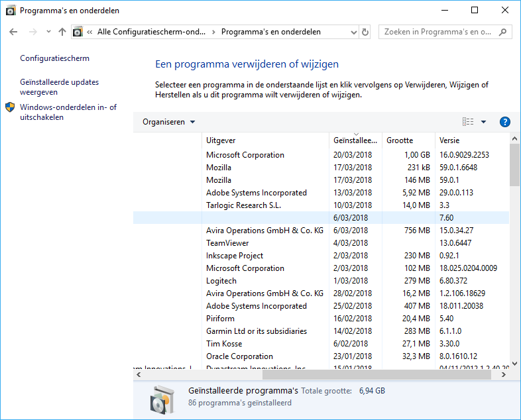Select the Piriform row
Viewport: 521px width, 420px height.
tap(321, 319)
